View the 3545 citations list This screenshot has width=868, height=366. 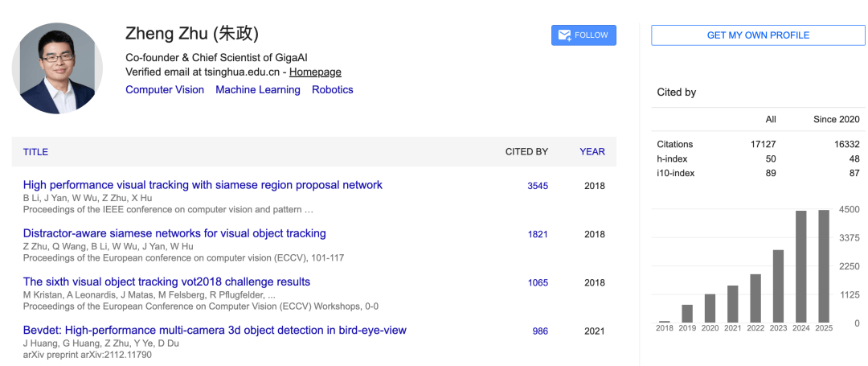click(x=538, y=186)
